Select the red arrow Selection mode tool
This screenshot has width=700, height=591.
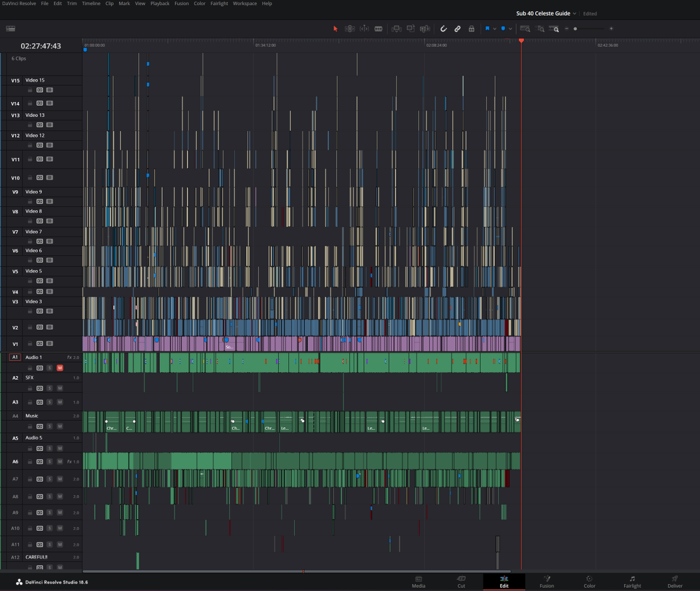(x=335, y=29)
